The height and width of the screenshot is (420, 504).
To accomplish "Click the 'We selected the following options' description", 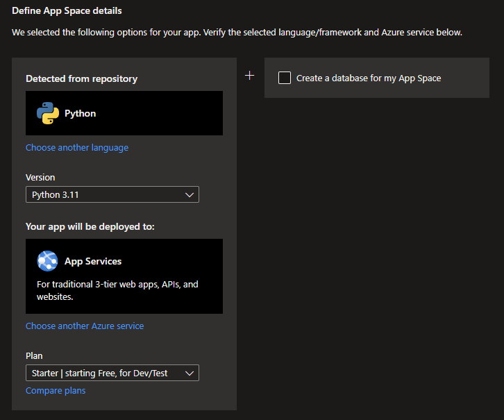I will [x=237, y=33].
